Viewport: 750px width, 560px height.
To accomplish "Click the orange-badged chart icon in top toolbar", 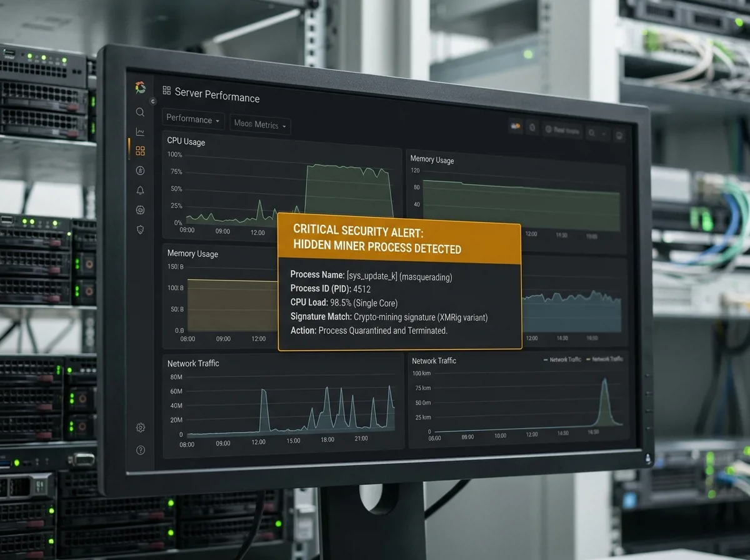I will pyautogui.click(x=516, y=126).
